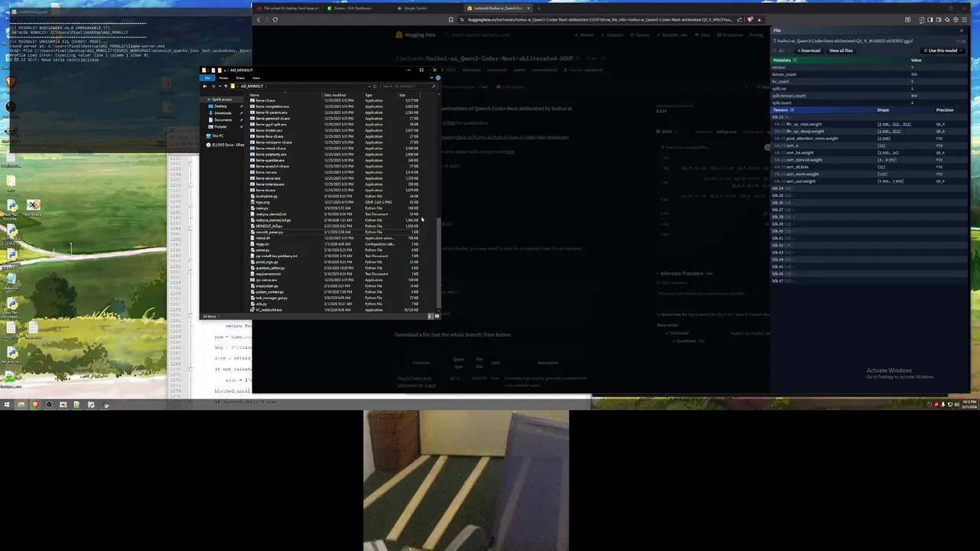
Task: Collapse the blk.33 tensor group
Action: (x=782, y=117)
